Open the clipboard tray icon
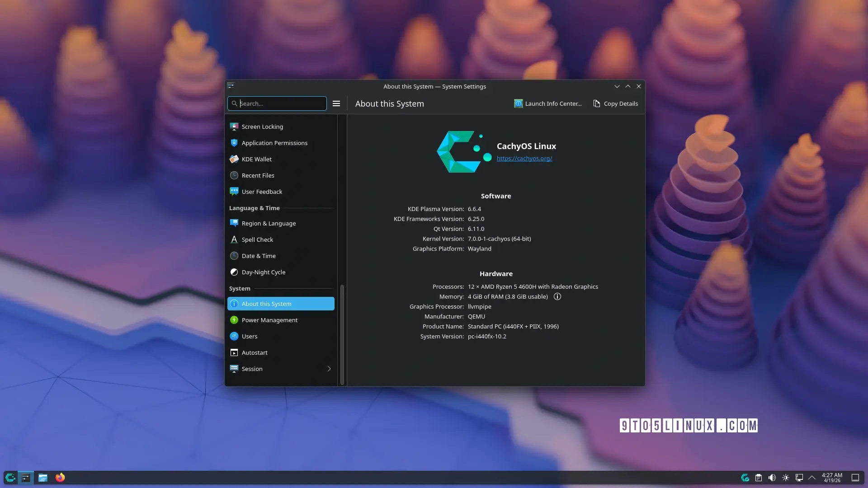 pyautogui.click(x=759, y=478)
